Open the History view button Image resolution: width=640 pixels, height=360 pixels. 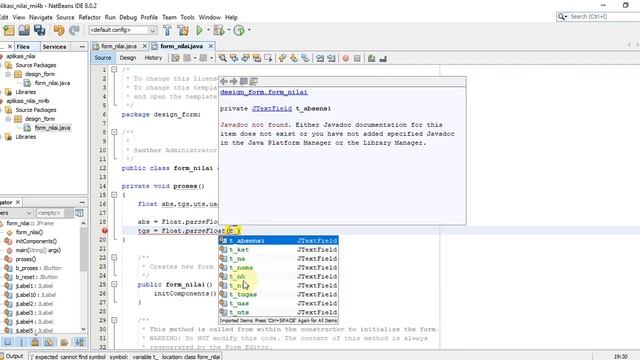(x=153, y=58)
